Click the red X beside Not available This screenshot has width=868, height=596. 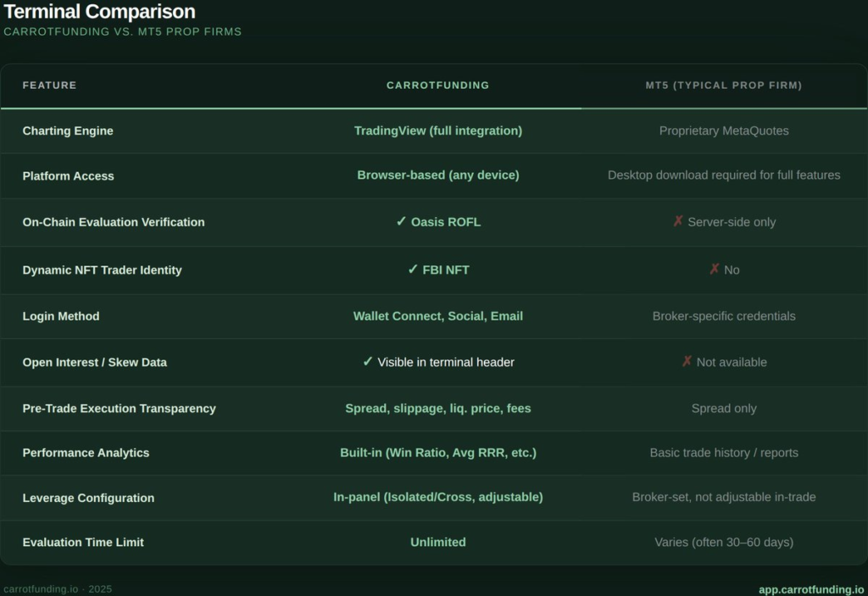pos(687,362)
